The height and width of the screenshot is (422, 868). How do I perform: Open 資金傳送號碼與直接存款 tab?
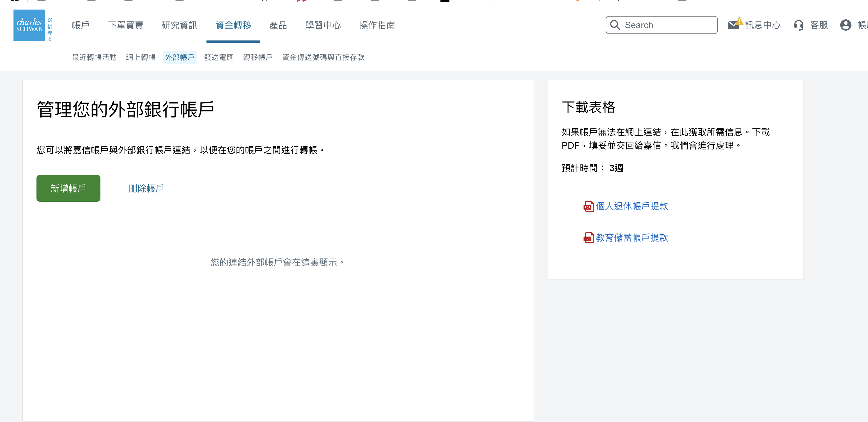(x=323, y=57)
